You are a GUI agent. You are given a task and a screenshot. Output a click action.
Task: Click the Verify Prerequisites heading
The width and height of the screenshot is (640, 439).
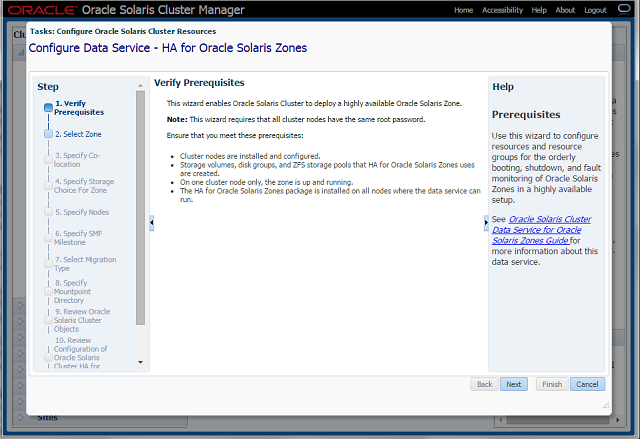point(199,82)
